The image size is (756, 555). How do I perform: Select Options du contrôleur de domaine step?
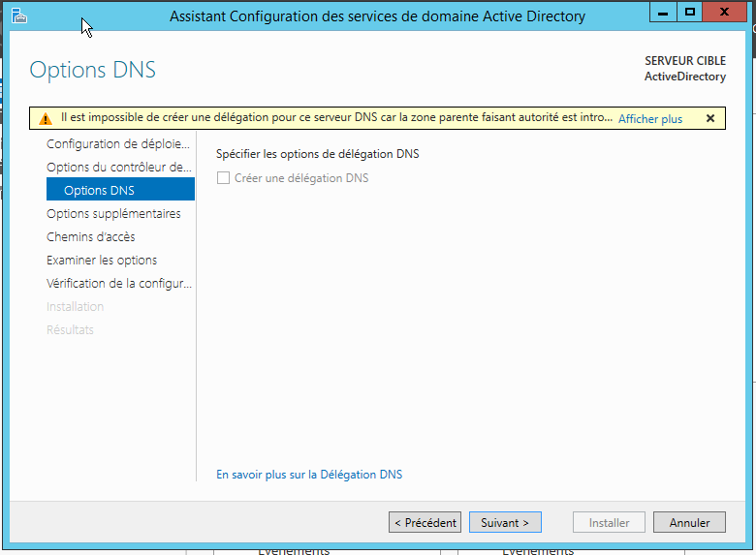coord(118,168)
